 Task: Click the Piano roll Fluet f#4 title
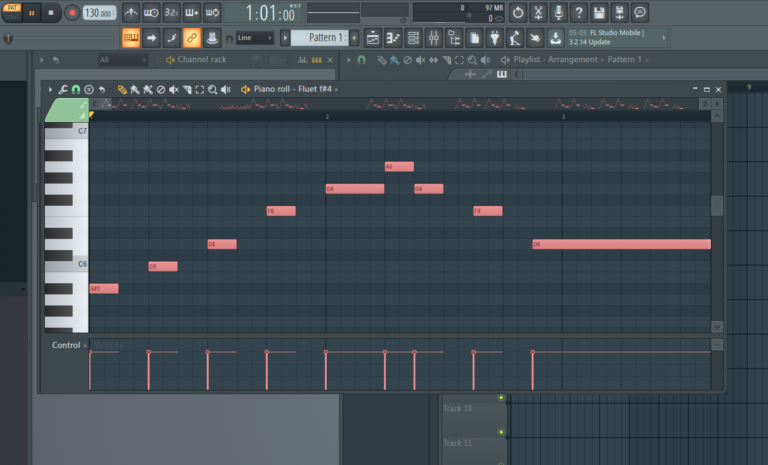coord(292,89)
